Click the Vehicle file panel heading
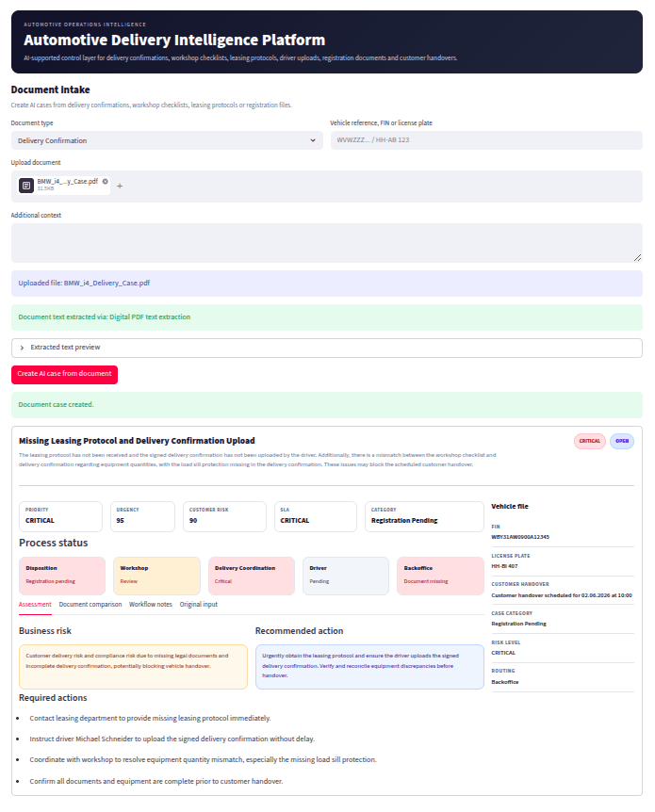The height and width of the screenshot is (812, 655). tap(510, 507)
